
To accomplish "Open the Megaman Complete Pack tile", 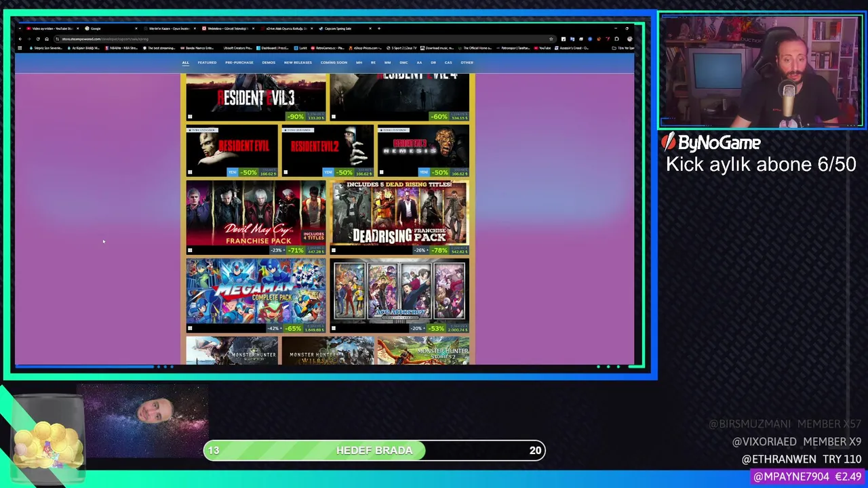I will point(256,296).
